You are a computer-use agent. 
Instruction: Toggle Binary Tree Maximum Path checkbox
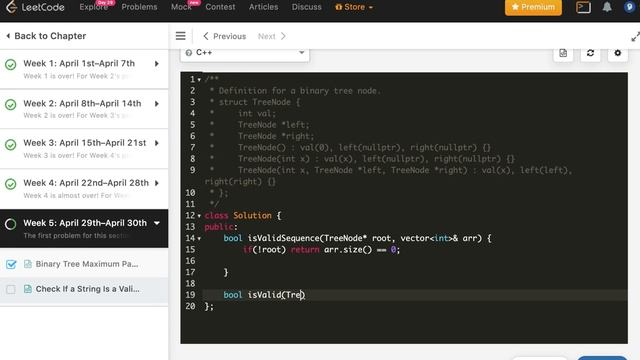(x=11, y=264)
